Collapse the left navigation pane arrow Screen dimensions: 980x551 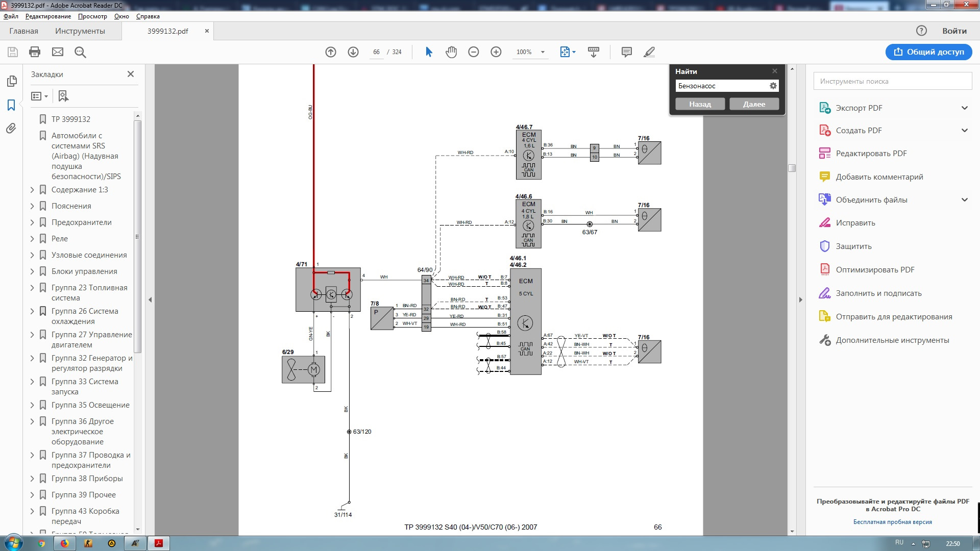[150, 299]
